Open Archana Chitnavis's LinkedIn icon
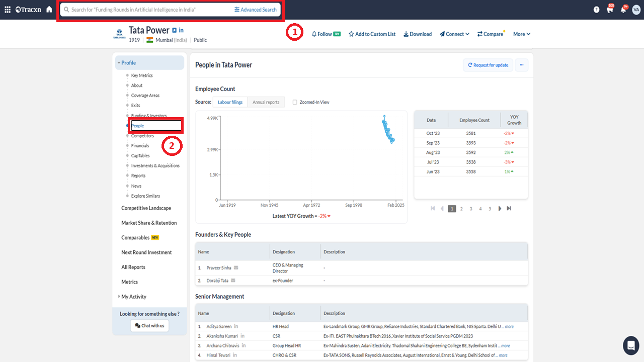Image resolution: width=644 pixels, height=362 pixels. (244, 345)
